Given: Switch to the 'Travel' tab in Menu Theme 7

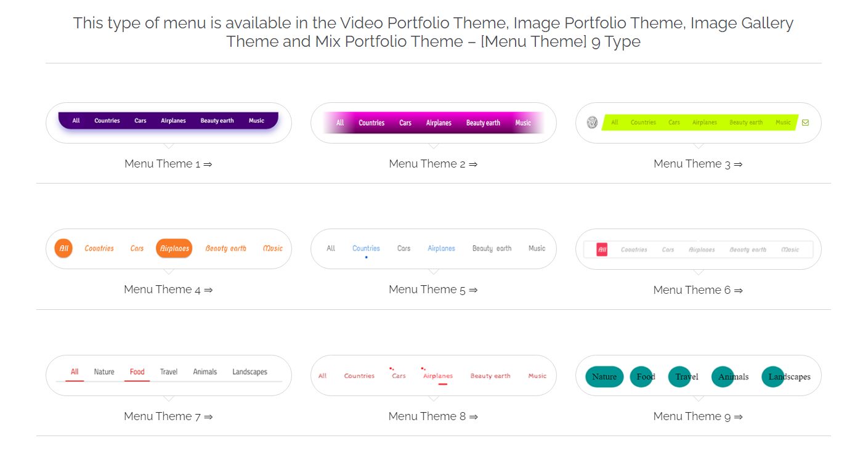Looking at the screenshot, I should 169,372.
